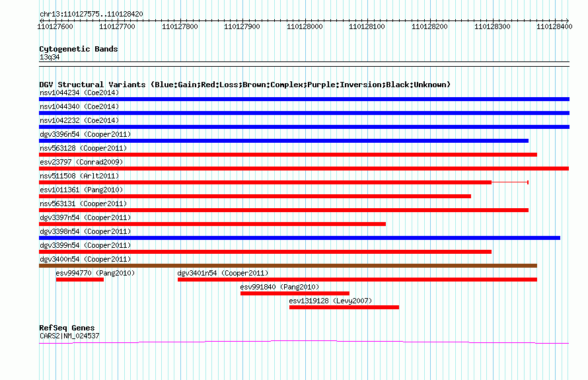Click ruler position 110127900

coord(242,26)
